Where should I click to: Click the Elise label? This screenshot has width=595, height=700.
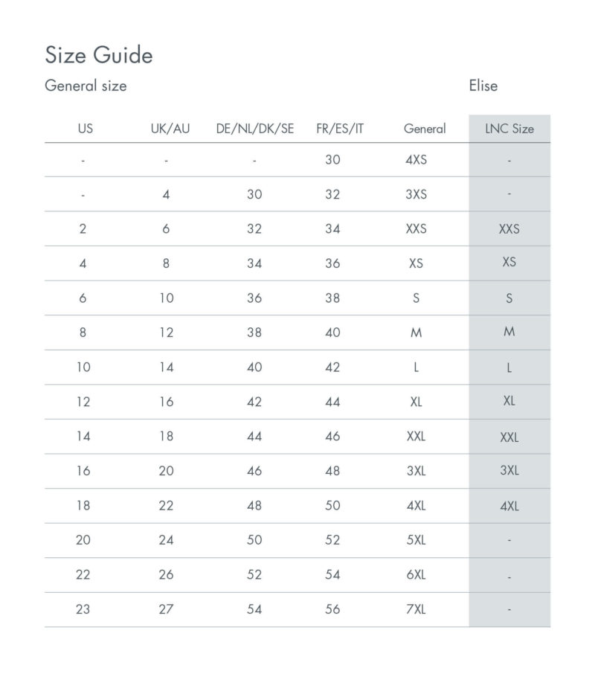pos(483,86)
